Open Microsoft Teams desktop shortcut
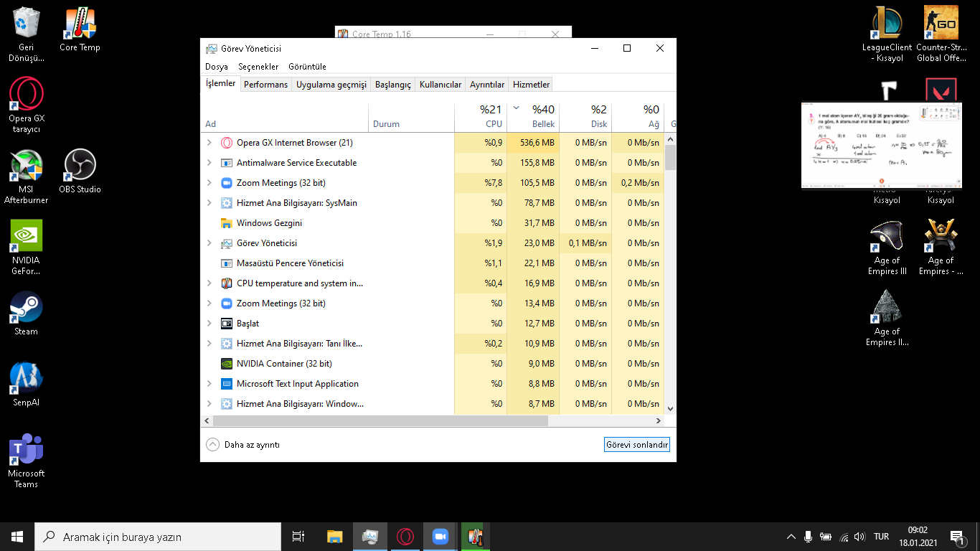980x551 pixels. [x=27, y=460]
